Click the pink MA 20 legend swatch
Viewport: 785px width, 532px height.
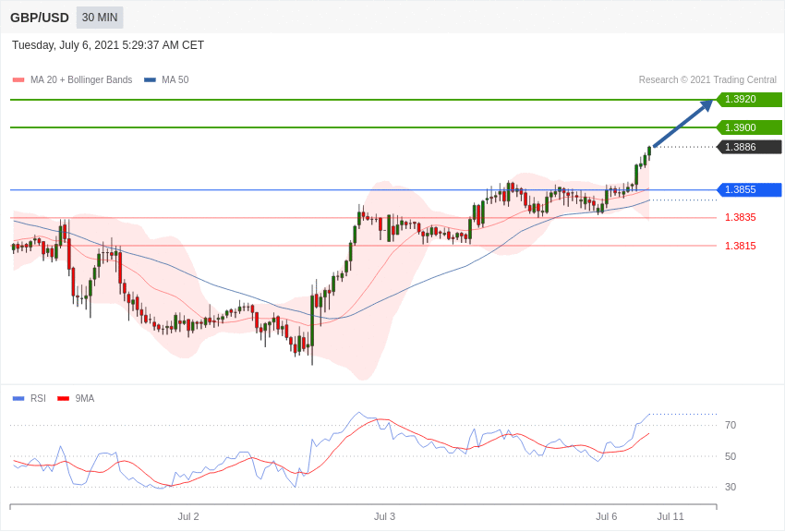pyautogui.click(x=18, y=80)
